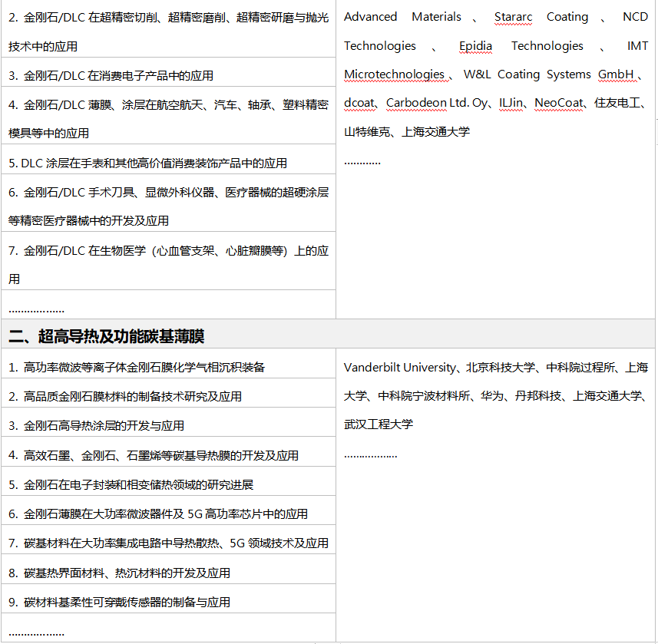The height and width of the screenshot is (644, 658).
Task: Select the text "武汉工程大学"
Action: pyautogui.click(x=379, y=424)
